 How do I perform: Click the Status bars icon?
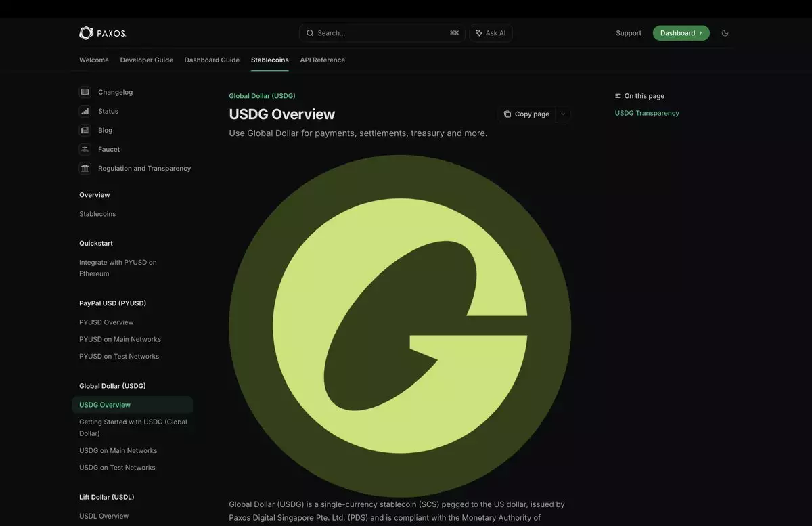point(85,111)
